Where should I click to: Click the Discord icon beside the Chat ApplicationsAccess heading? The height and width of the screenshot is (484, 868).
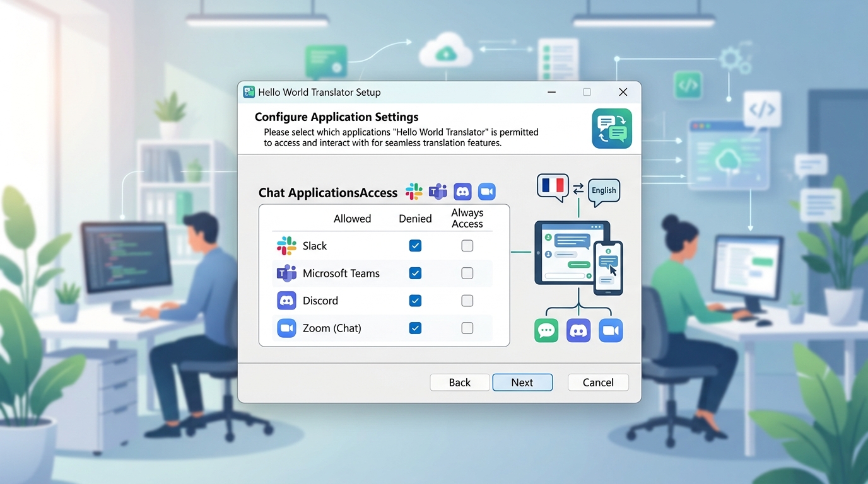(x=462, y=192)
